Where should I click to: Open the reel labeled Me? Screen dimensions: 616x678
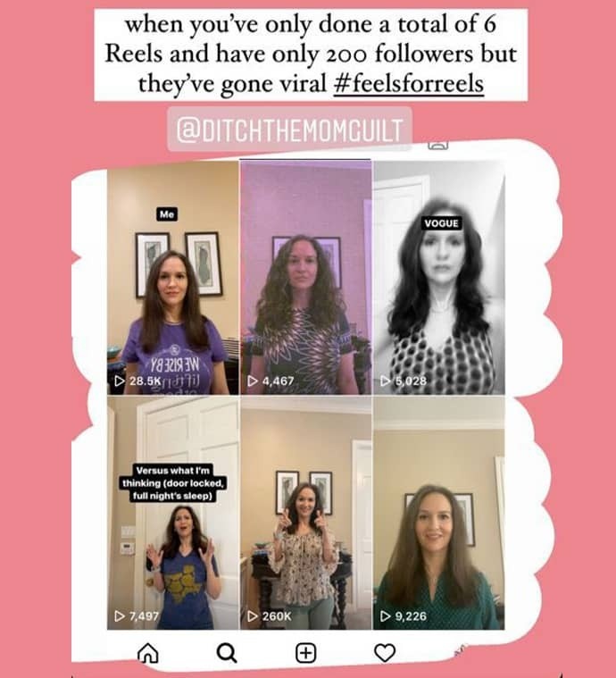[x=173, y=277]
